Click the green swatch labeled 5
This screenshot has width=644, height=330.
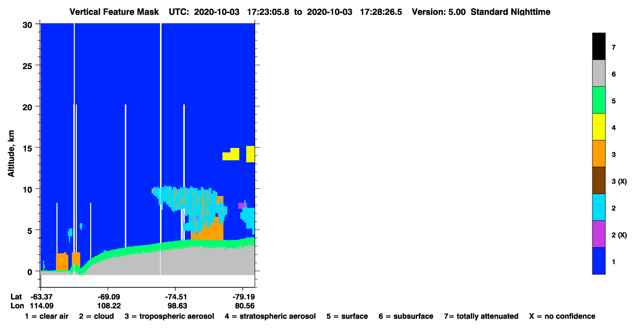tap(598, 100)
